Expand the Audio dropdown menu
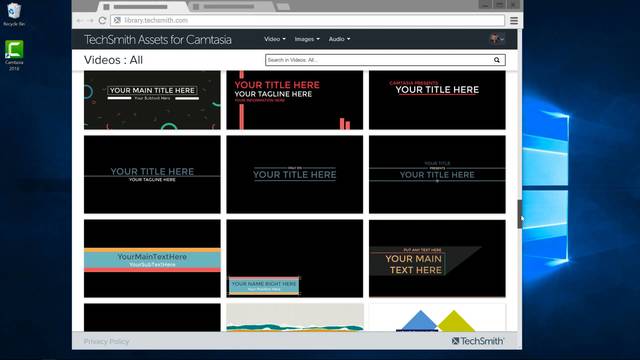Viewport: 640px width, 360px height. 339,39
